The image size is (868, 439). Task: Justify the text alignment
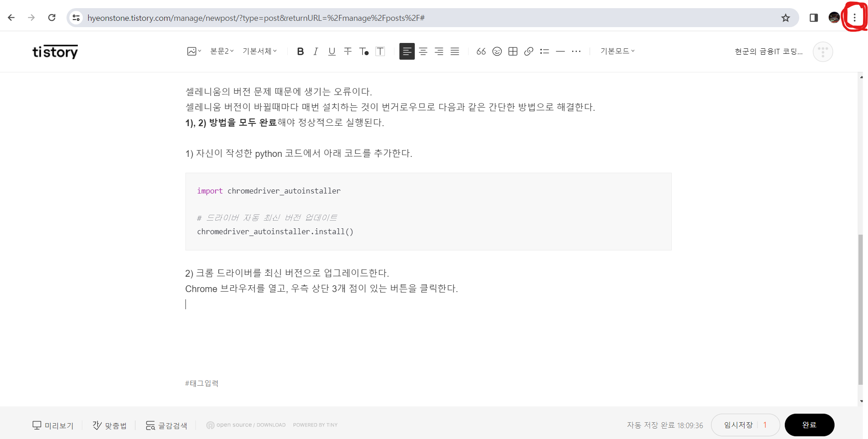coord(455,52)
